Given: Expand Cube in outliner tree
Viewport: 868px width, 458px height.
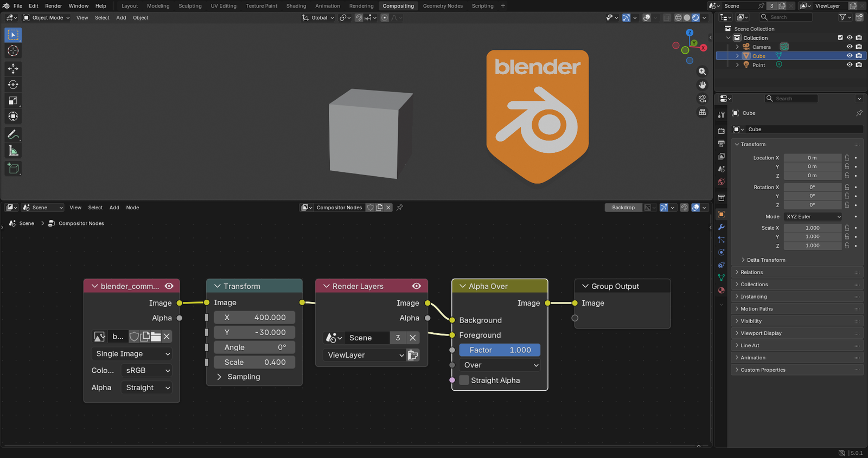Looking at the screenshot, I should click(x=737, y=56).
